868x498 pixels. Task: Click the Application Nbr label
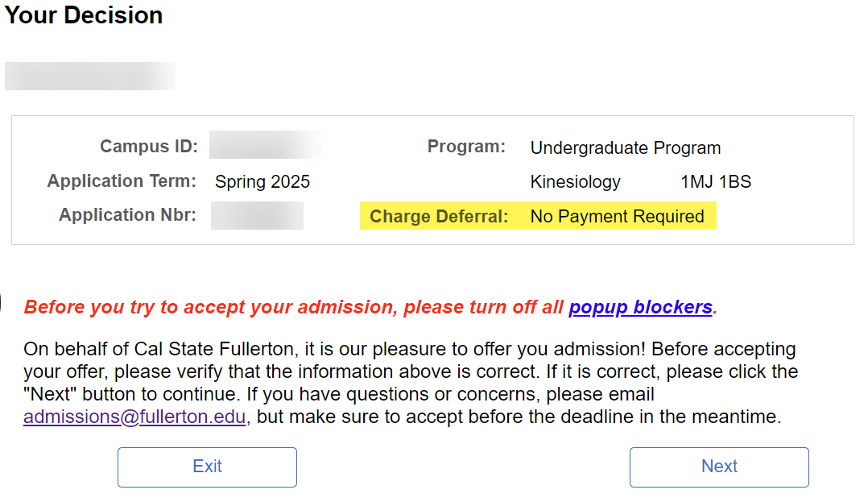pyautogui.click(x=127, y=215)
